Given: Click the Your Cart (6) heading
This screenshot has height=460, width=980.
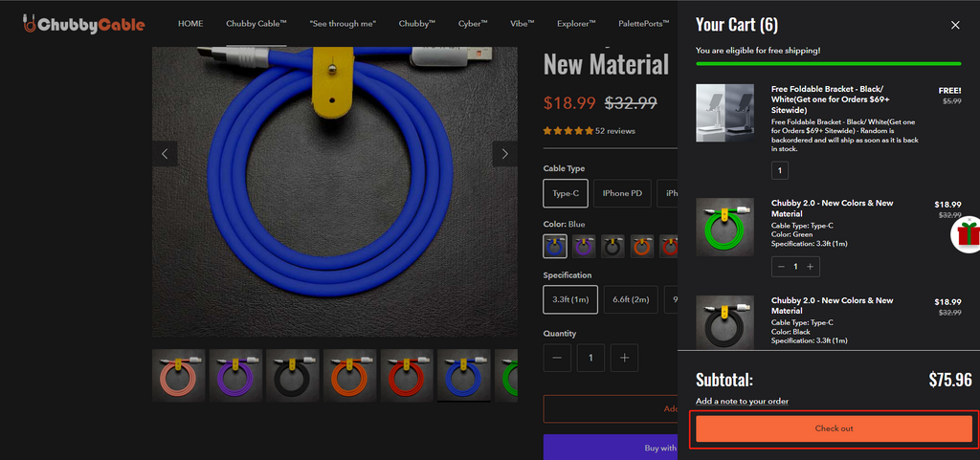Looking at the screenshot, I should click(x=737, y=25).
